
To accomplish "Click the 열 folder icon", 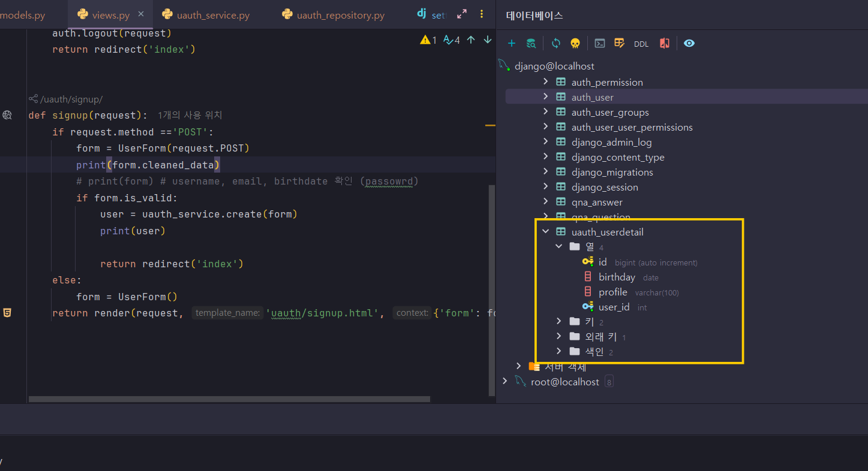I will pyautogui.click(x=575, y=246).
